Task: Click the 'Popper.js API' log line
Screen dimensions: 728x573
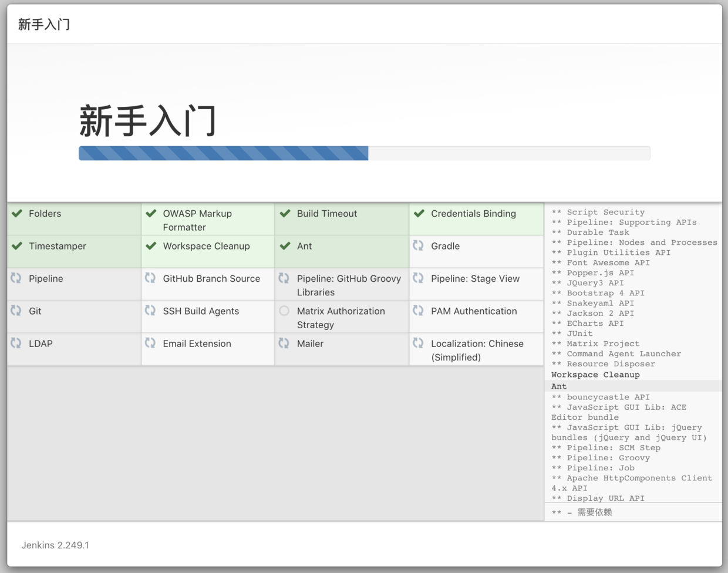Action: (x=592, y=272)
